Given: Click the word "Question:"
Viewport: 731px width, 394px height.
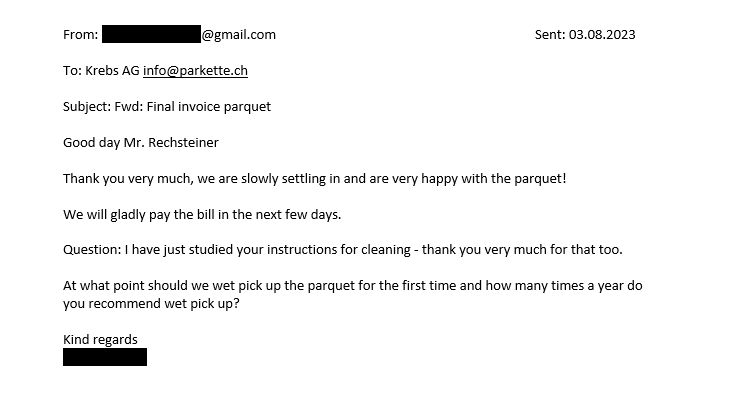Looking at the screenshot, I should point(92,250).
